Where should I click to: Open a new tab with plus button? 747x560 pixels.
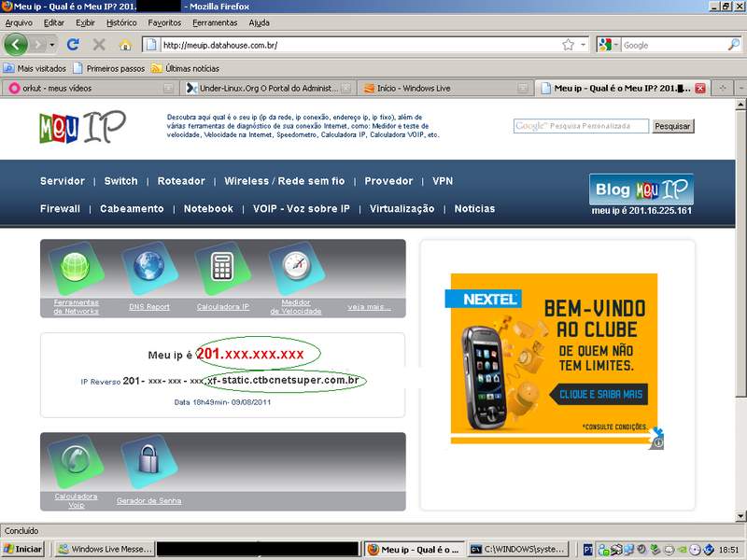[723, 88]
